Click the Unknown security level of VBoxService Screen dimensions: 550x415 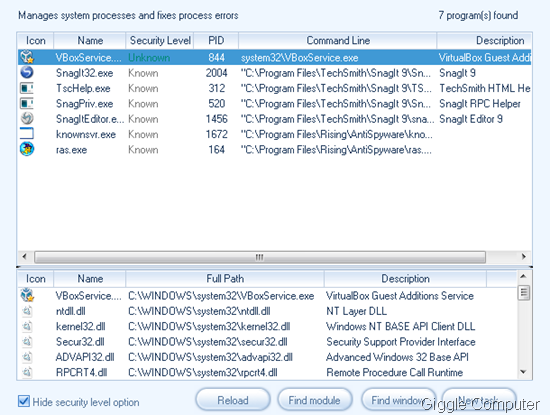point(149,58)
